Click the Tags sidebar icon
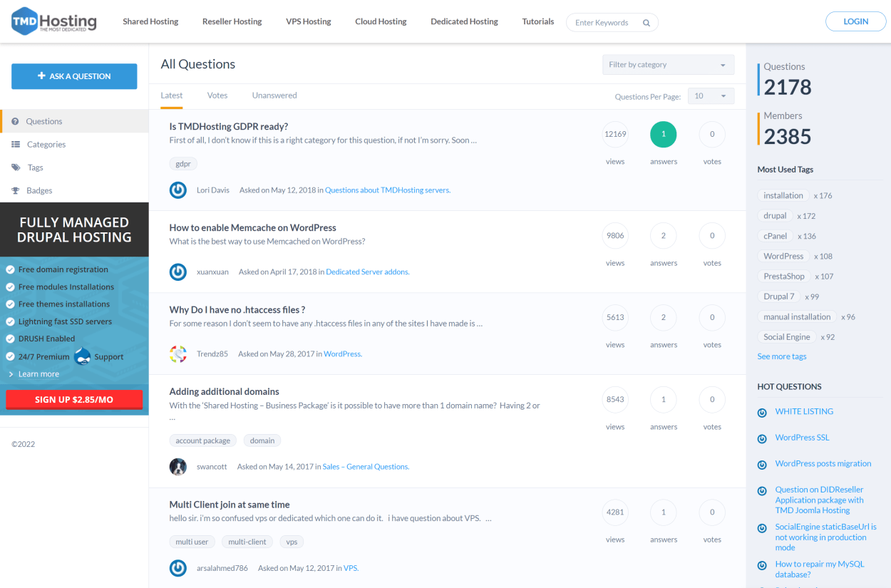 point(16,167)
